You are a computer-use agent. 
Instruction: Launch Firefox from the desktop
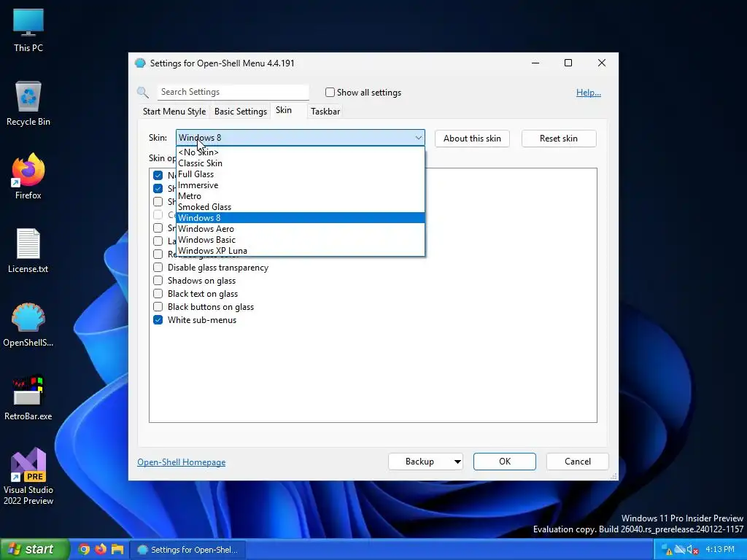point(28,176)
